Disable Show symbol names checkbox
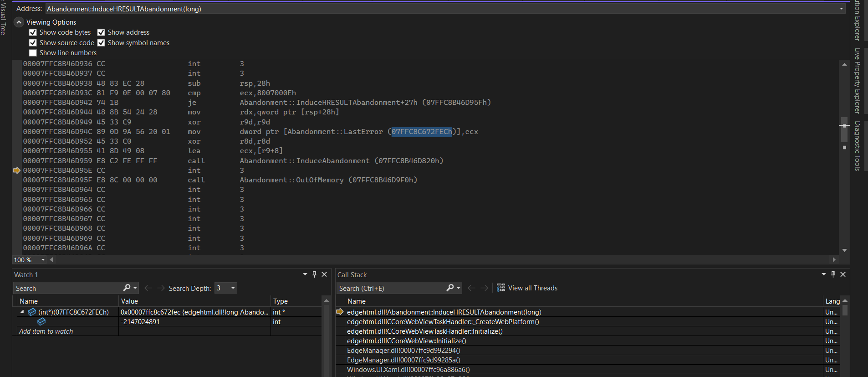This screenshot has height=377, width=868. pyautogui.click(x=101, y=43)
